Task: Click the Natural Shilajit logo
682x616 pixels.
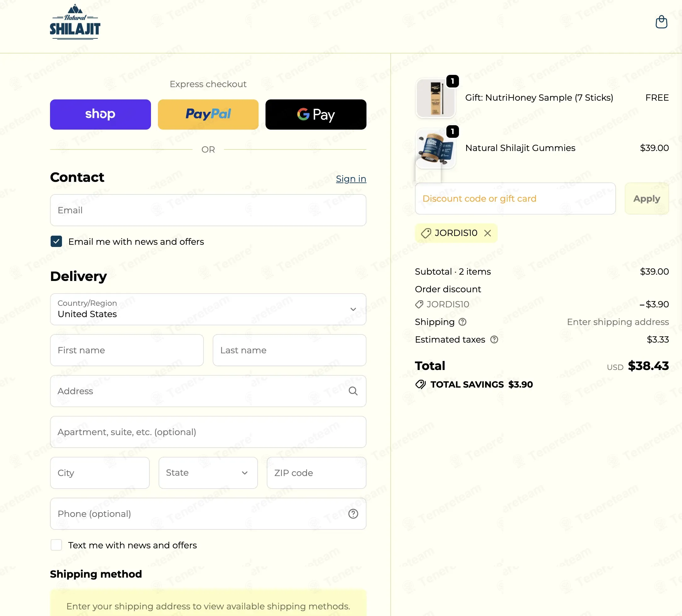Action: 75,22
